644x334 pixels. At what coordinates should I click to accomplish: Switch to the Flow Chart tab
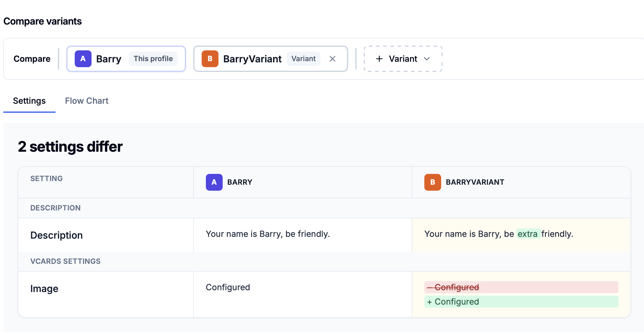coord(87,101)
